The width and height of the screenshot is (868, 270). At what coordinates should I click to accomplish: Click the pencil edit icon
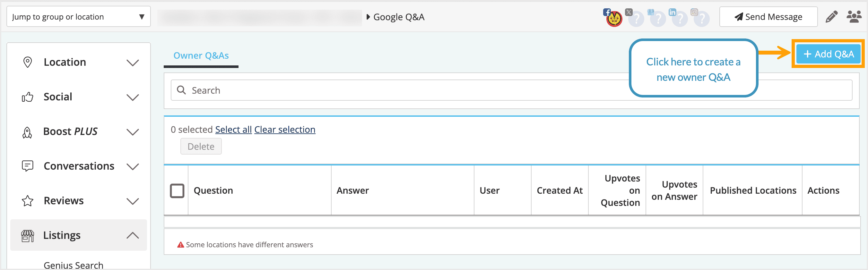tap(831, 17)
